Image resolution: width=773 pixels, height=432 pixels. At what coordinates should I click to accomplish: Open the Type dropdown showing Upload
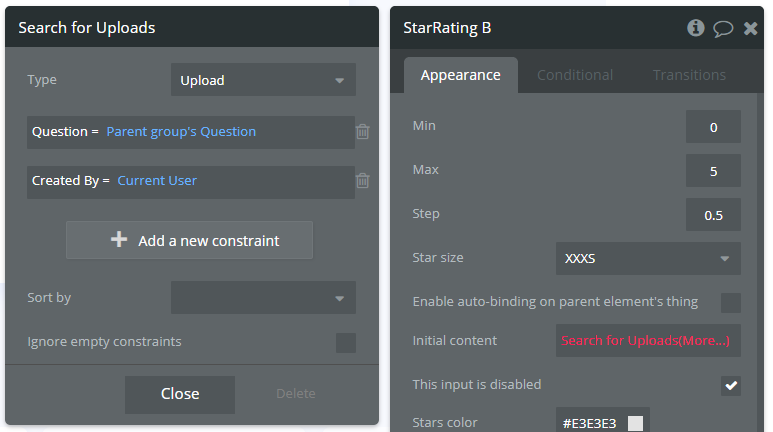pyautogui.click(x=263, y=80)
